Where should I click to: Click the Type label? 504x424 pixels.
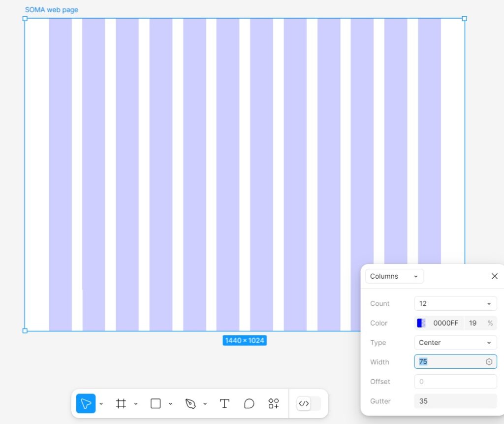point(378,343)
